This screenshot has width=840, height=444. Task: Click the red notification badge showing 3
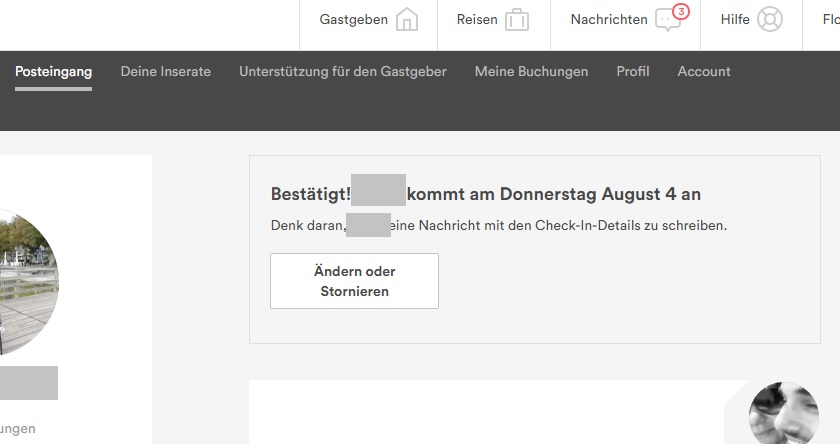point(681,12)
